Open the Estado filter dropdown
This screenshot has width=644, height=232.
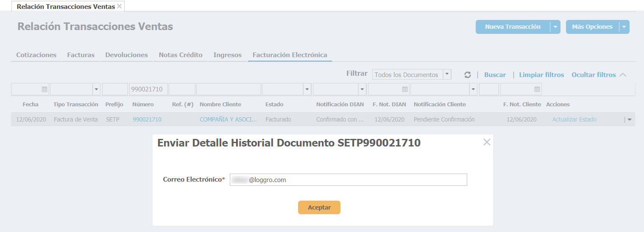tap(307, 89)
